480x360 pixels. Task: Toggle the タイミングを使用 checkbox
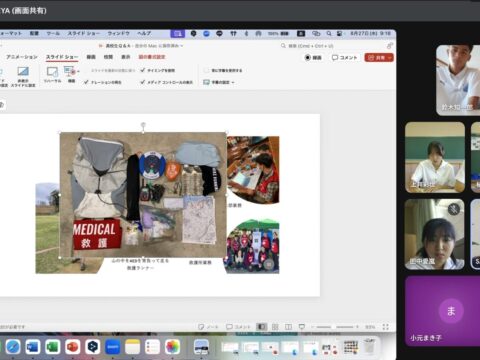142,70
